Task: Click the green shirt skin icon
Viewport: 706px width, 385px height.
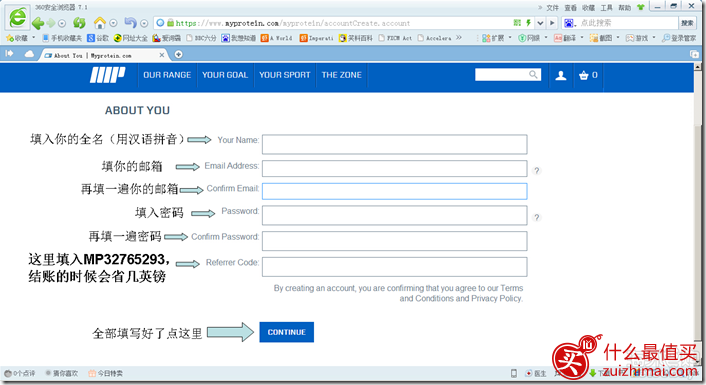Action: tap(640, 7)
